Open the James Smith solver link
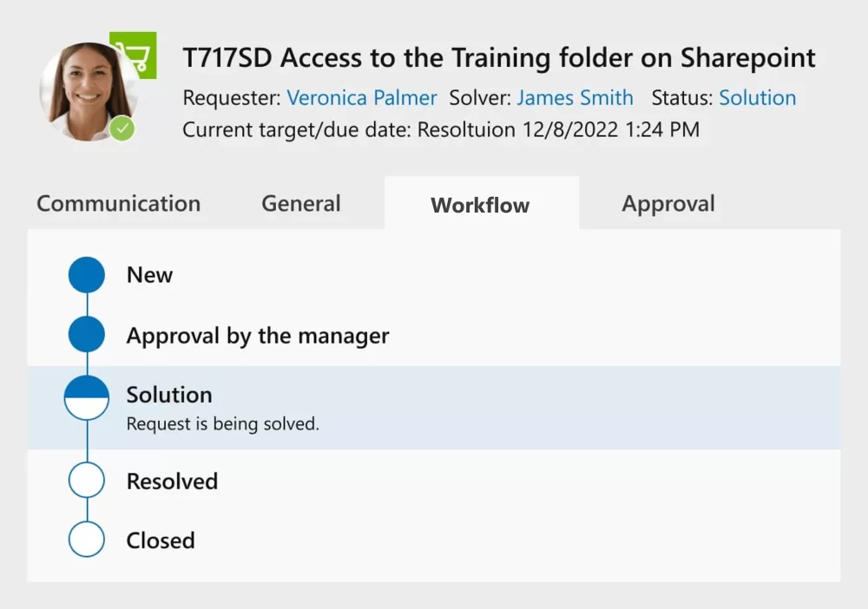The height and width of the screenshot is (609, 868). point(575,98)
